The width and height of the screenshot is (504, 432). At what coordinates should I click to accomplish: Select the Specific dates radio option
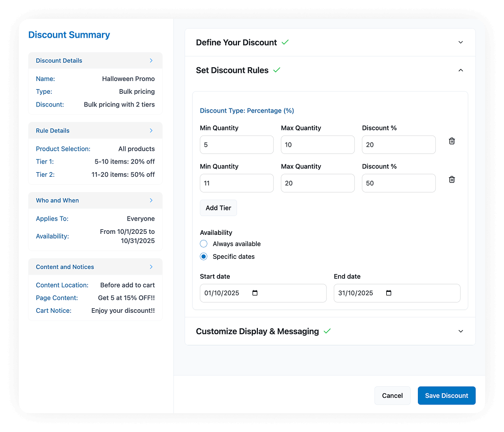coord(204,257)
